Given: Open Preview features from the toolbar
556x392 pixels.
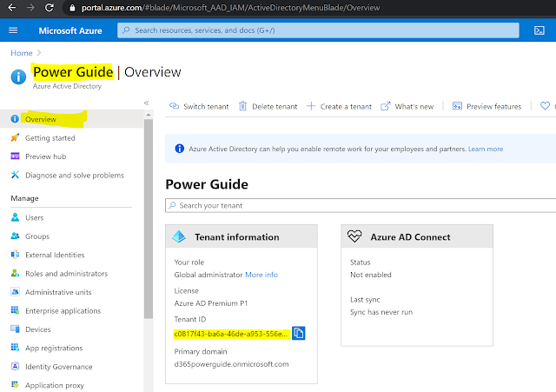Looking at the screenshot, I should pyautogui.click(x=486, y=106).
